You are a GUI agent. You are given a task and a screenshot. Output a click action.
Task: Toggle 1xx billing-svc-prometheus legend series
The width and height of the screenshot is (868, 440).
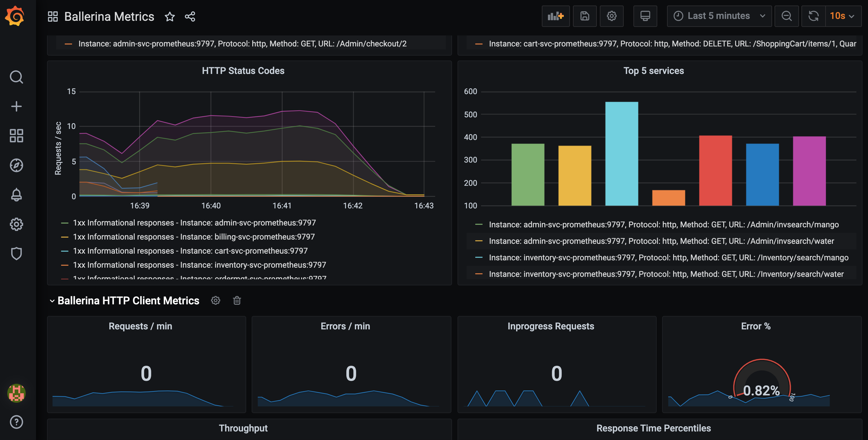pos(194,237)
